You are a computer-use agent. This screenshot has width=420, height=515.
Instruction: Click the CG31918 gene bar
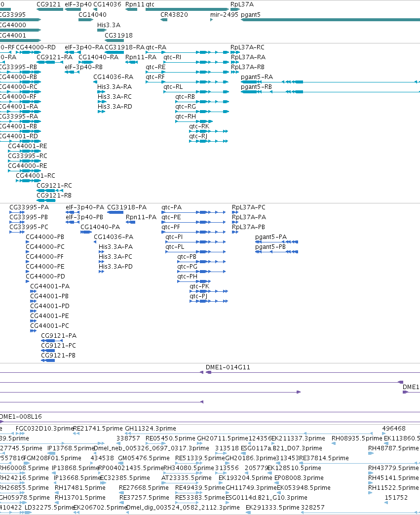click(115, 40)
